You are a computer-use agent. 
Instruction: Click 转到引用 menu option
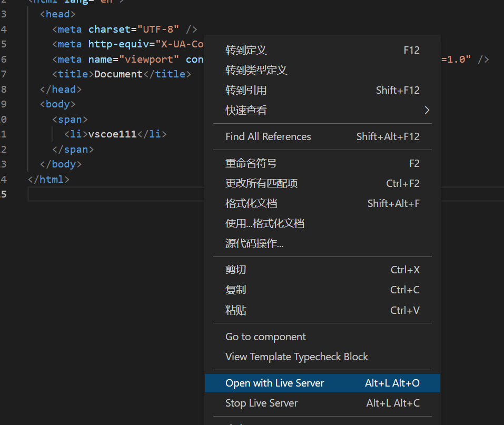(246, 90)
